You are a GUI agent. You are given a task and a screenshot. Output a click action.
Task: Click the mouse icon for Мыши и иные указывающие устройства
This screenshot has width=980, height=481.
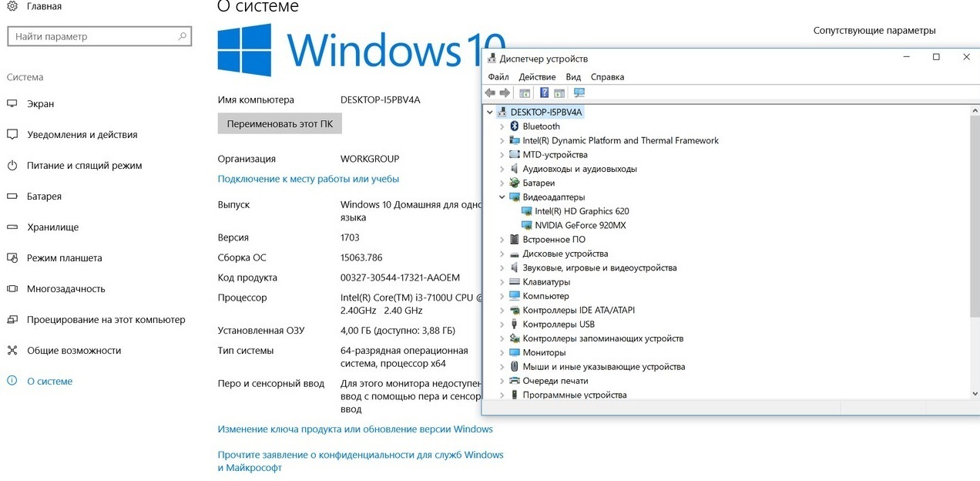[515, 367]
